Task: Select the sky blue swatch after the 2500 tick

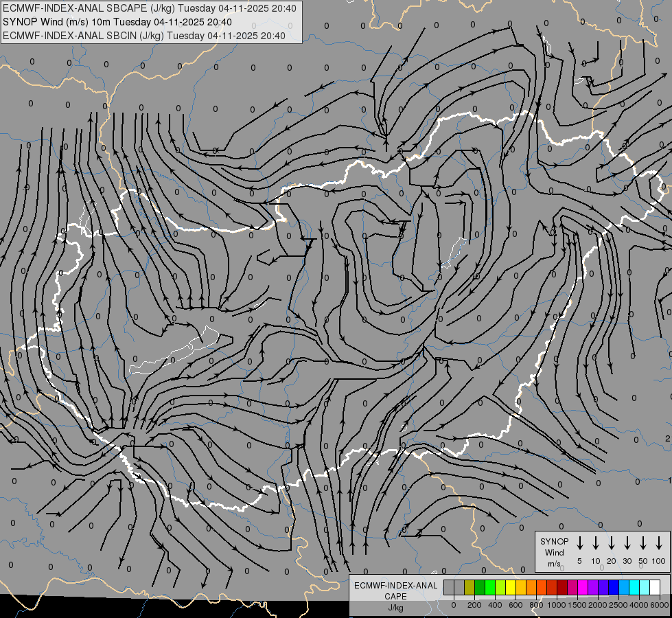Action: (x=623, y=587)
